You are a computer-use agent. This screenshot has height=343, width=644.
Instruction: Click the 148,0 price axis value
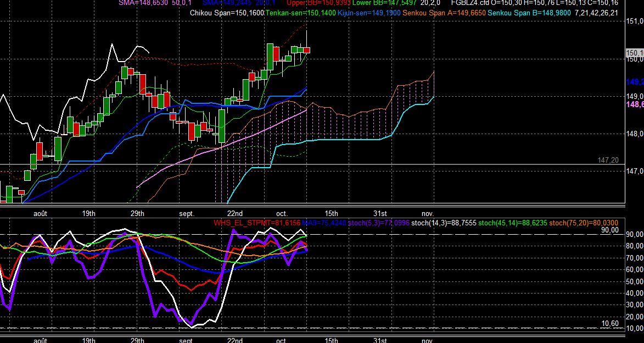tap(635, 134)
